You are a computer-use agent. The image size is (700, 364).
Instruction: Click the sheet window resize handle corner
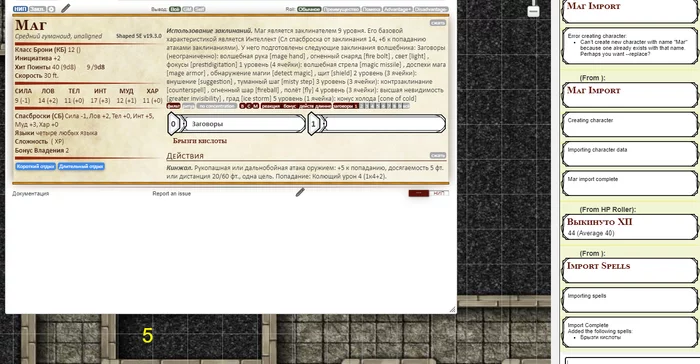(x=452, y=309)
